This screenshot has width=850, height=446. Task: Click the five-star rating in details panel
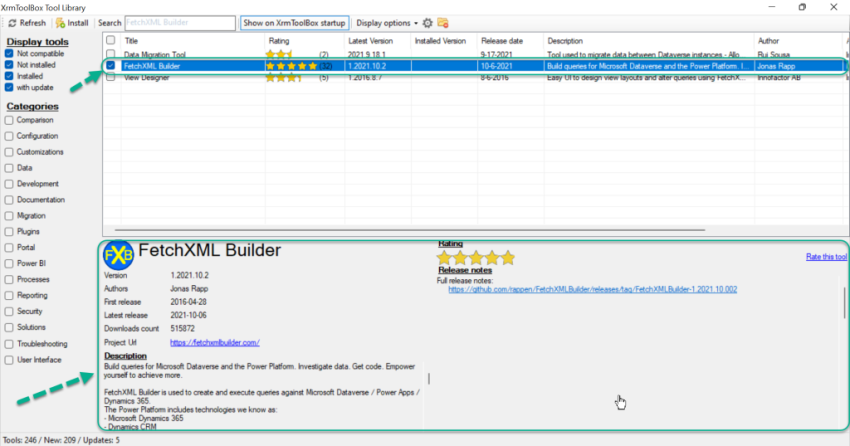pos(476,258)
